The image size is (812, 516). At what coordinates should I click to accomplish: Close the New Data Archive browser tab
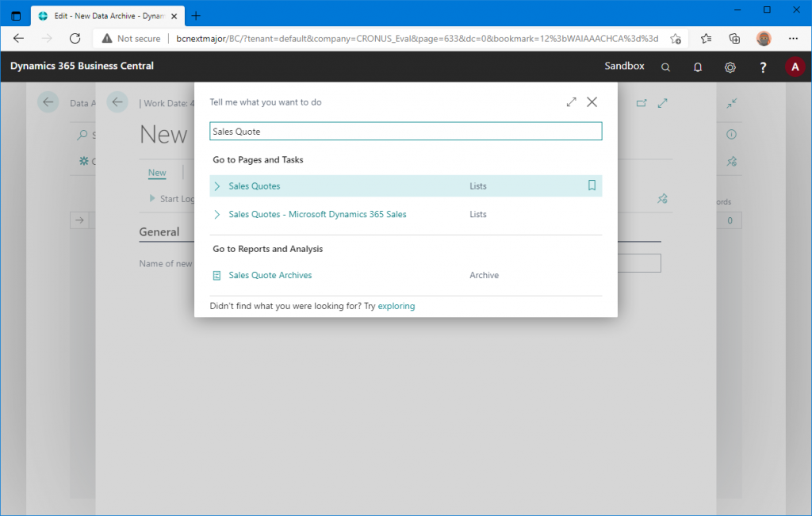174,16
